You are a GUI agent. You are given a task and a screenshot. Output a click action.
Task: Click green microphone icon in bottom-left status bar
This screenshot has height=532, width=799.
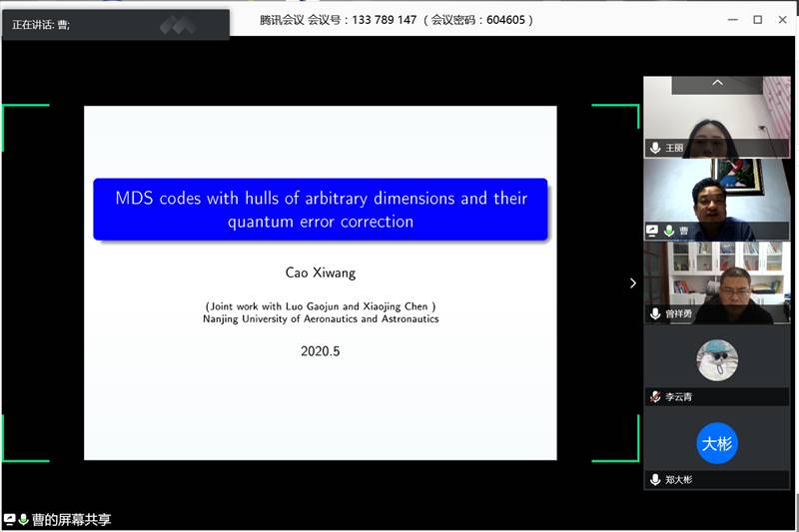click(x=22, y=519)
